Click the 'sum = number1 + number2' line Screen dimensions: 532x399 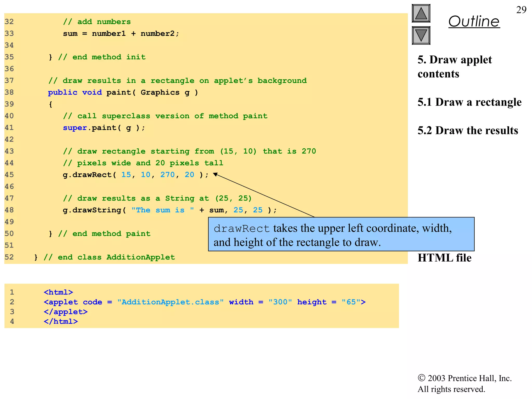121,34
